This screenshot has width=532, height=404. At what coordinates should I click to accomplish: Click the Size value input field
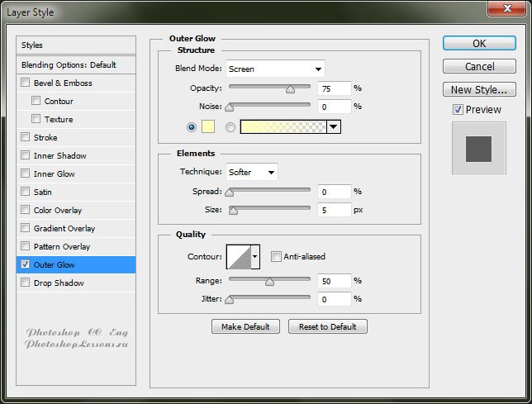(335, 210)
